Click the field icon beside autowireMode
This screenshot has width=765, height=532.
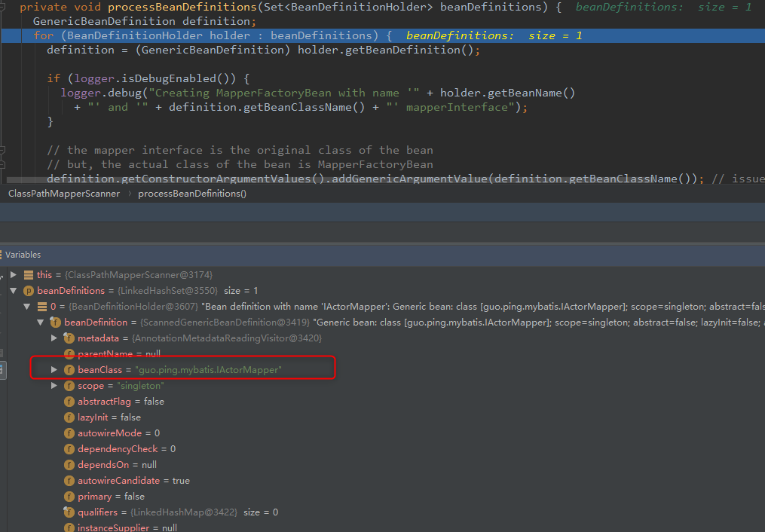point(69,433)
